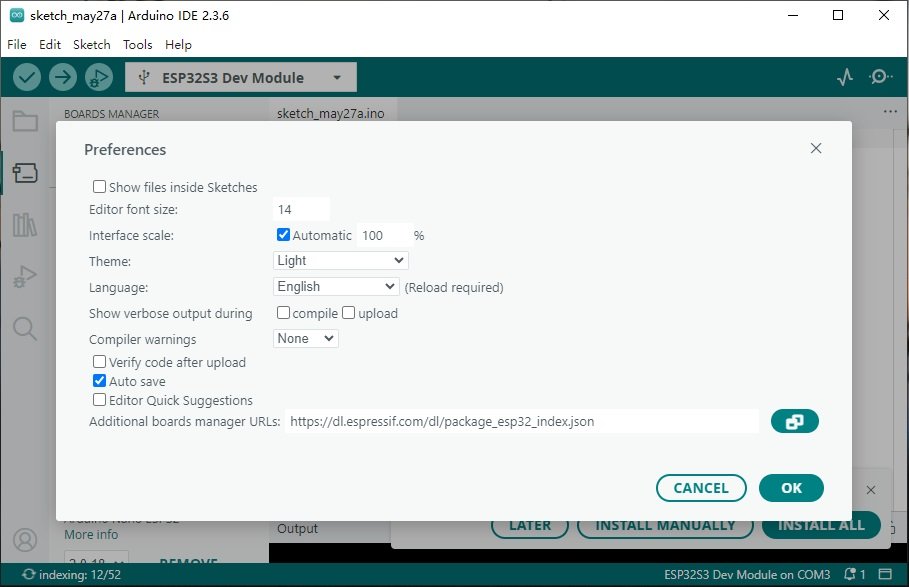Image resolution: width=909 pixels, height=587 pixels.
Task: Click the Output panel label
Action: tap(297, 528)
